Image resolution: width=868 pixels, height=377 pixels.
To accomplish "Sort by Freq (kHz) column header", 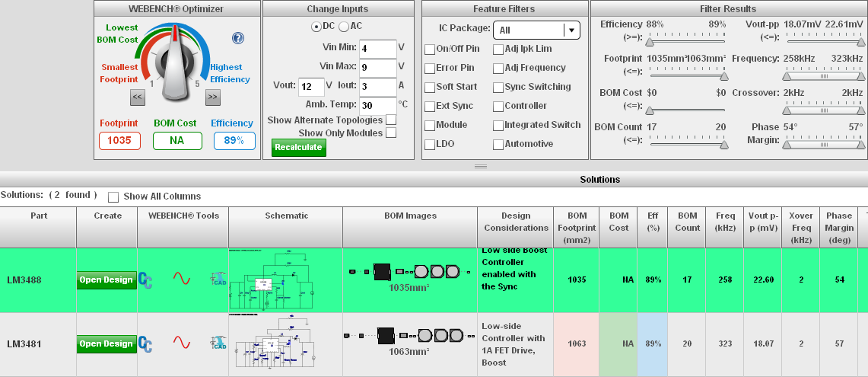I will point(725,228).
